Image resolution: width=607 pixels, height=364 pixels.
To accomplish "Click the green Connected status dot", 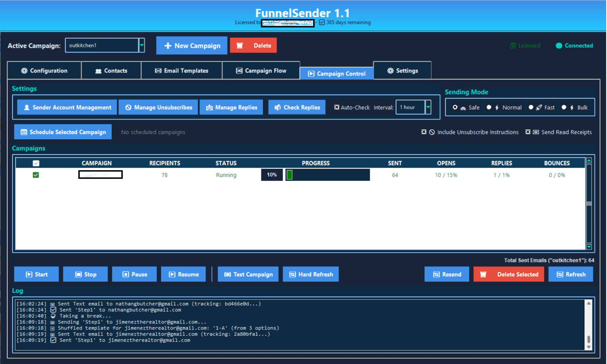I will pyautogui.click(x=559, y=46).
